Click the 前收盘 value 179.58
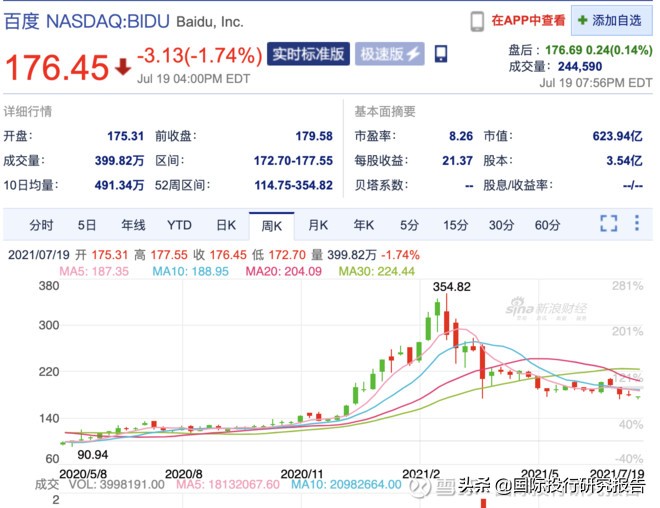This screenshot has height=508, width=660. (x=314, y=136)
